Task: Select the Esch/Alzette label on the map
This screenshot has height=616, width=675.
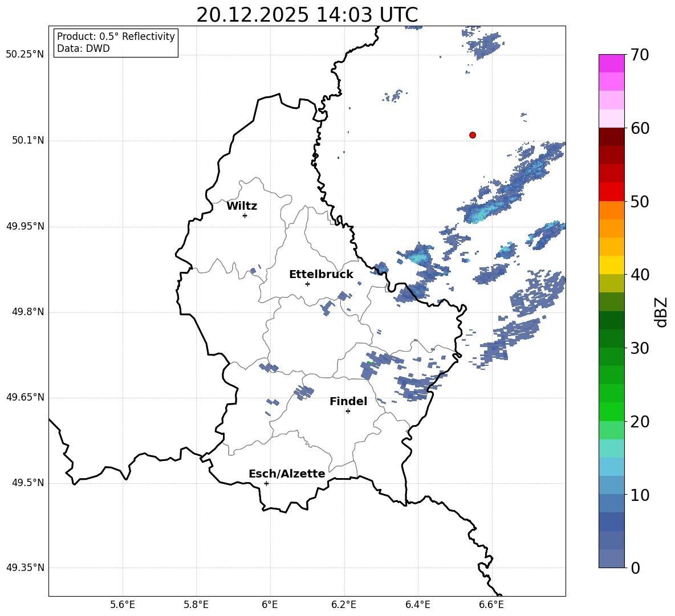Action: pos(287,474)
